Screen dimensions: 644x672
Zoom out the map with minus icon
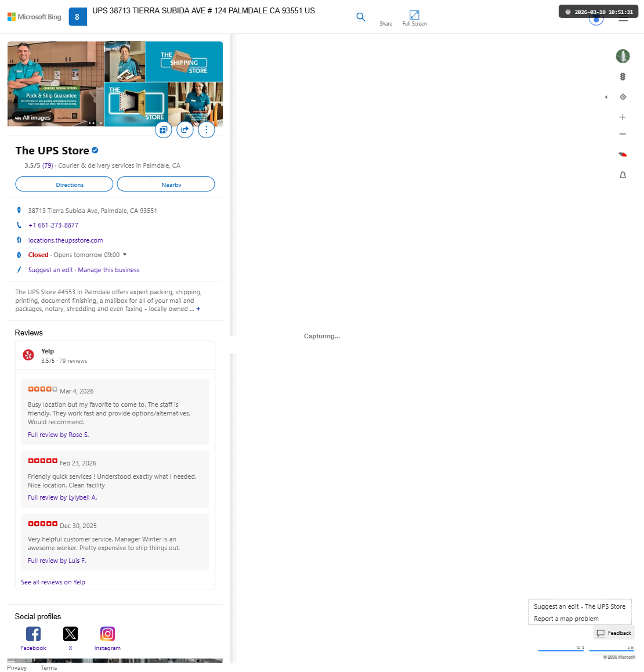pyautogui.click(x=623, y=134)
